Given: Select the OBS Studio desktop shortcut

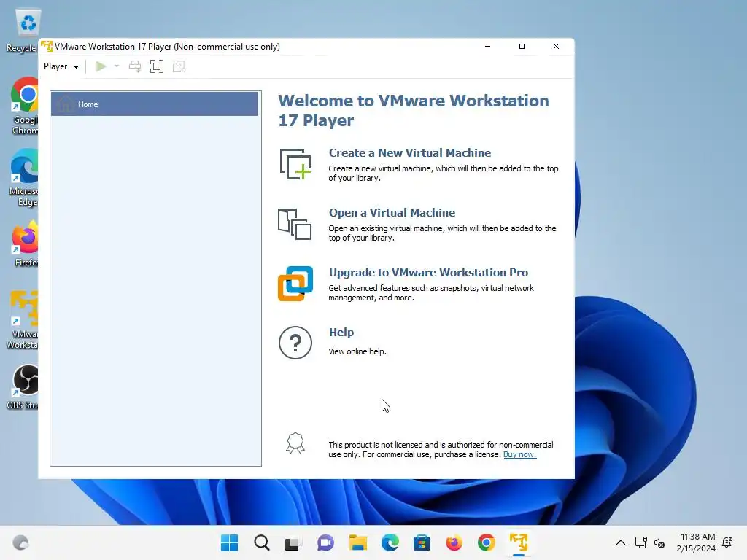Looking at the screenshot, I should coord(22,387).
